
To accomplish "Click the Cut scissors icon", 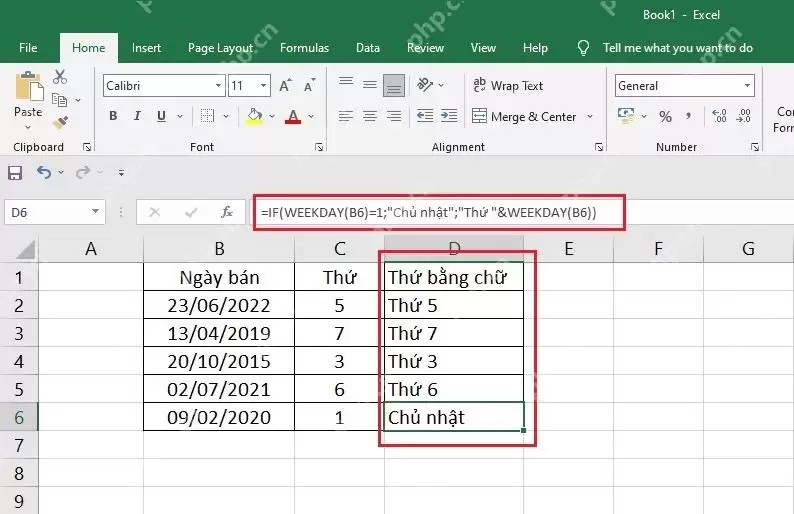I will coord(60,76).
